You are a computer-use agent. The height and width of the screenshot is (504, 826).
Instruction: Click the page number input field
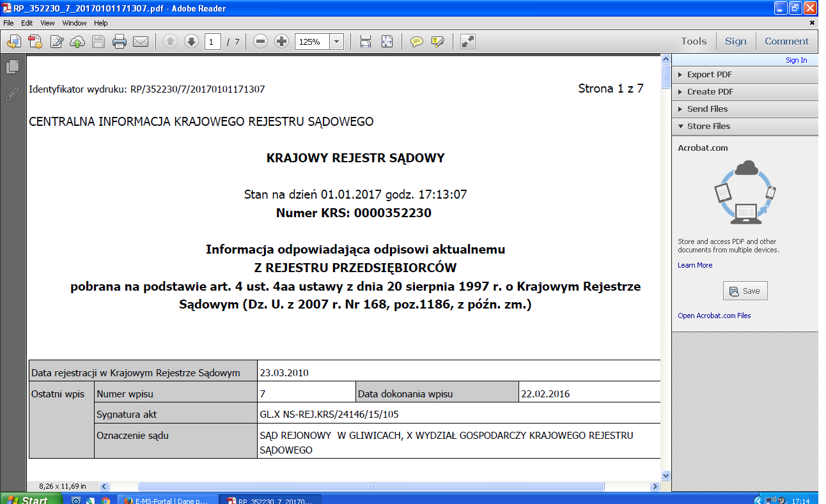pyautogui.click(x=213, y=42)
